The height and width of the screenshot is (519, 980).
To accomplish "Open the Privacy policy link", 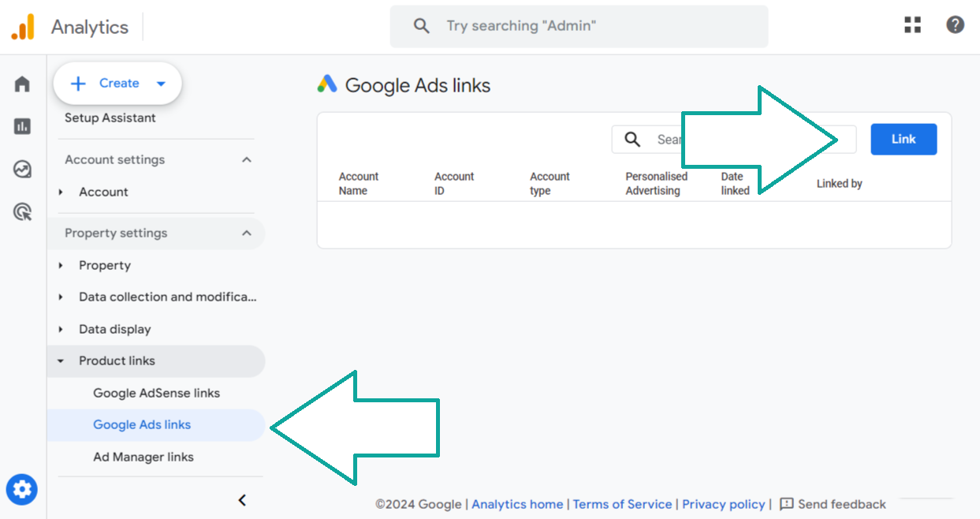I will click(724, 504).
